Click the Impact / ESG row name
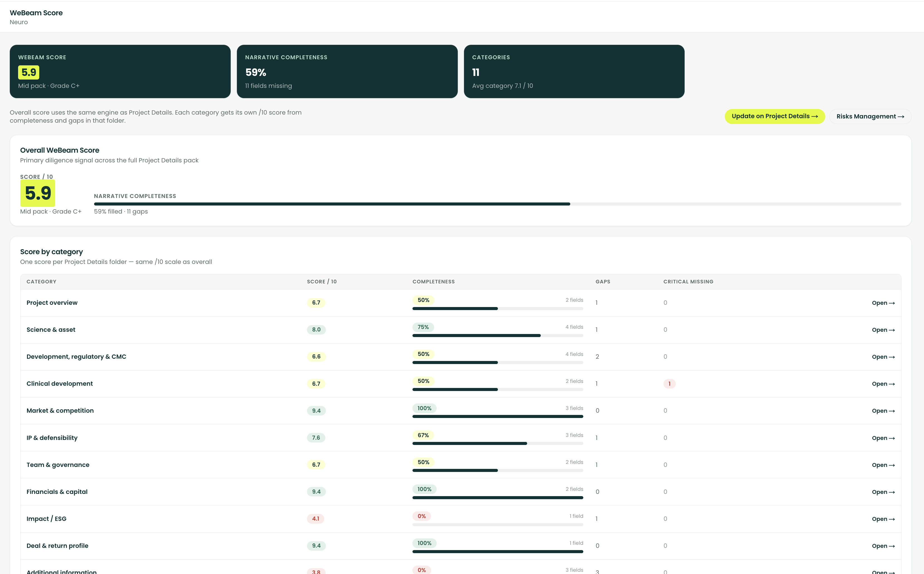This screenshot has height=574, width=924. (x=46, y=519)
